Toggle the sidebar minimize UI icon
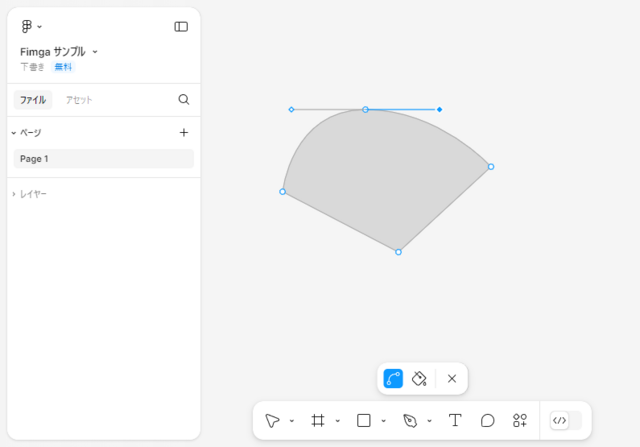The height and width of the screenshot is (447, 640). pyautogui.click(x=181, y=27)
